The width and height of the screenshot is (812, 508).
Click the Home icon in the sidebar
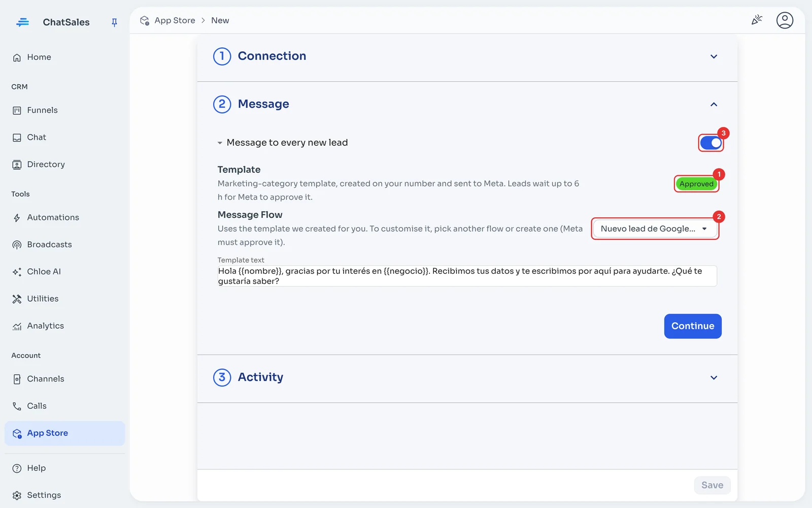17,57
